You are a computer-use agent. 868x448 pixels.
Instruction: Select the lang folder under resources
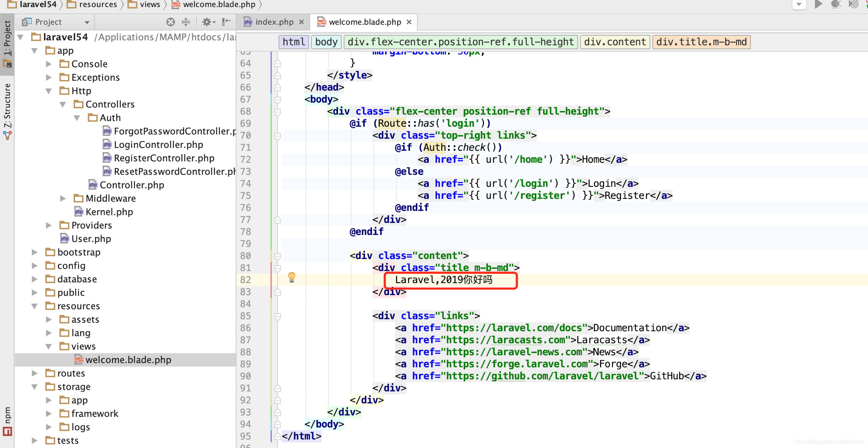(75, 333)
